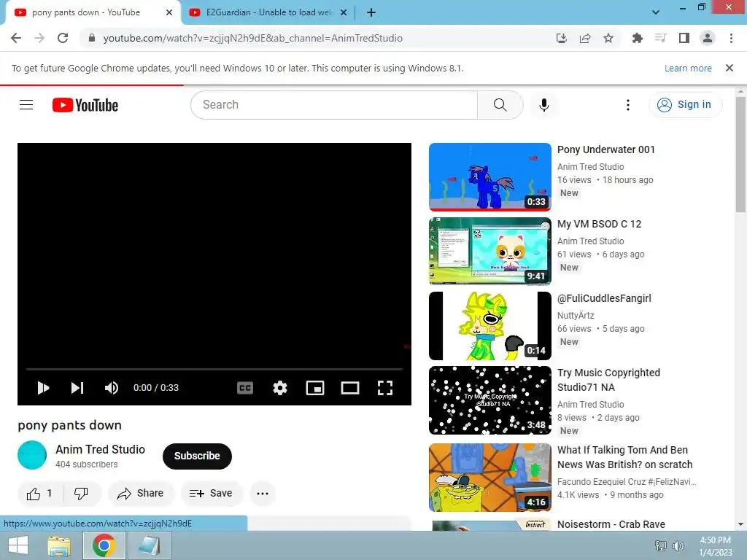Open YouTube settings three-dot menu
The image size is (747, 560).
click(x=628, y=105)
